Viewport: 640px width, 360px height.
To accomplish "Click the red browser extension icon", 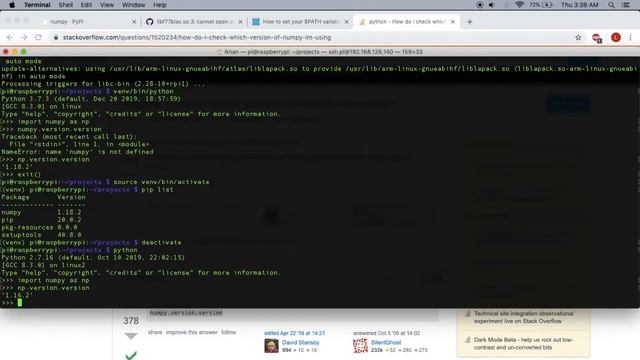I will 596,38.
